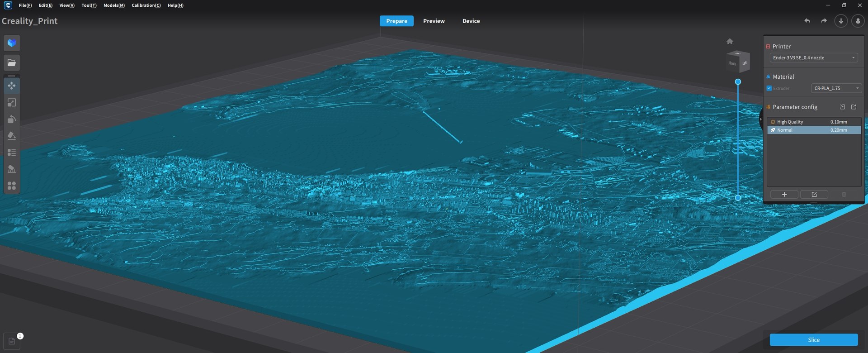868x353 pixels.
Task: Open the notifications log icon
Action: point(12,341)
